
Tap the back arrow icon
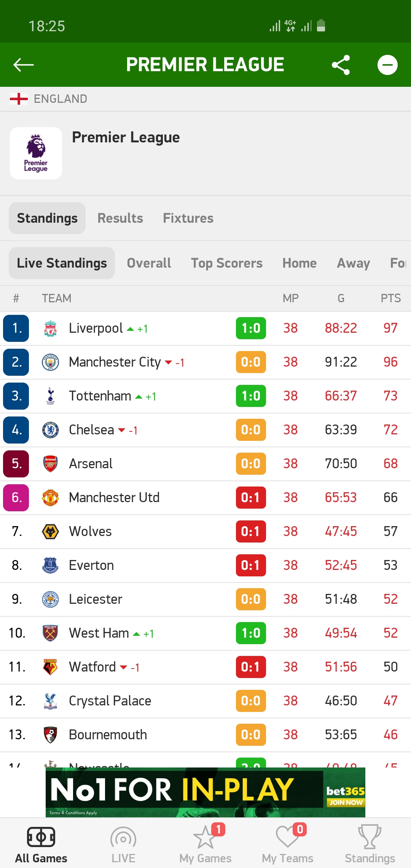[24, 65]
